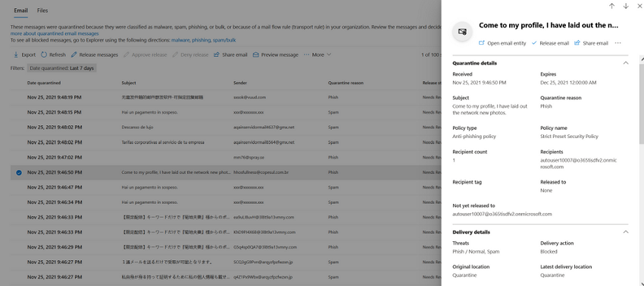
Task: Collapse the Quarantine details section
Action: pos(626,64)
